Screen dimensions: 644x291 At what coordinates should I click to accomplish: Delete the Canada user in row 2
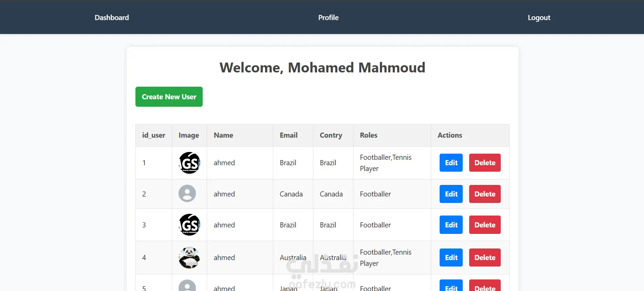click(484, 194)
